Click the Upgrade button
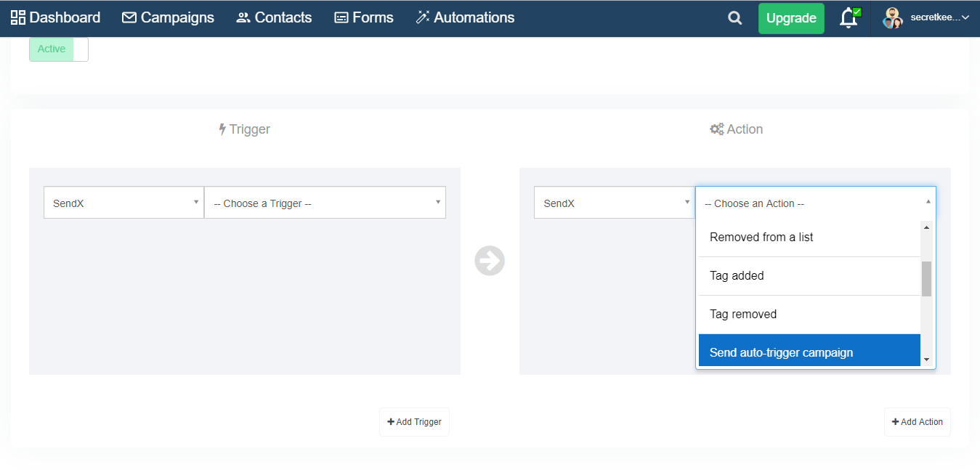980x470 pixels. (x=791, y=18)
